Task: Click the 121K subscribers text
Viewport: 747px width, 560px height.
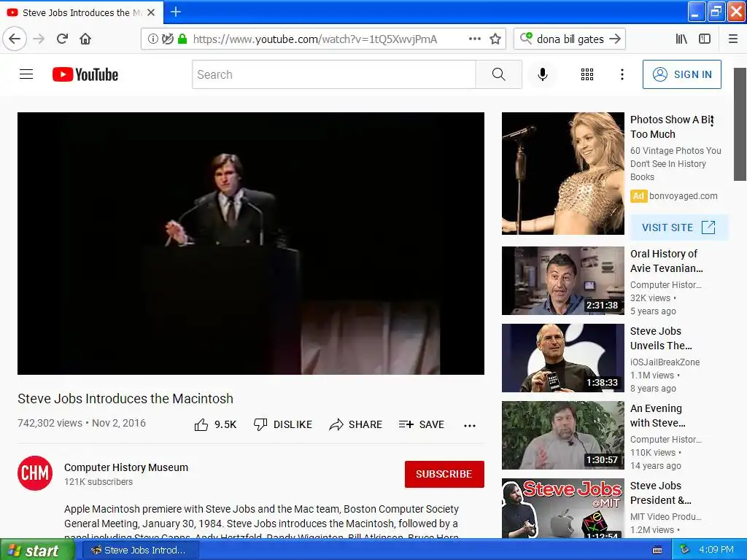Action: pyautogui.click(x=98, y=482)
